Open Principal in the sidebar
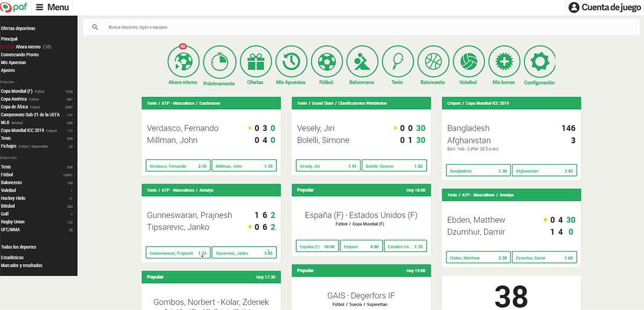The width and height of the screenshot is (644, 310). click(9, 39)
